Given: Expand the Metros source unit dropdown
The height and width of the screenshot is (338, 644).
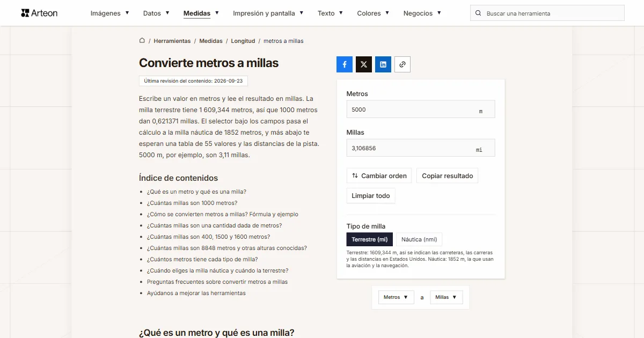Looking at the screenshot, I should pos(396,297).
